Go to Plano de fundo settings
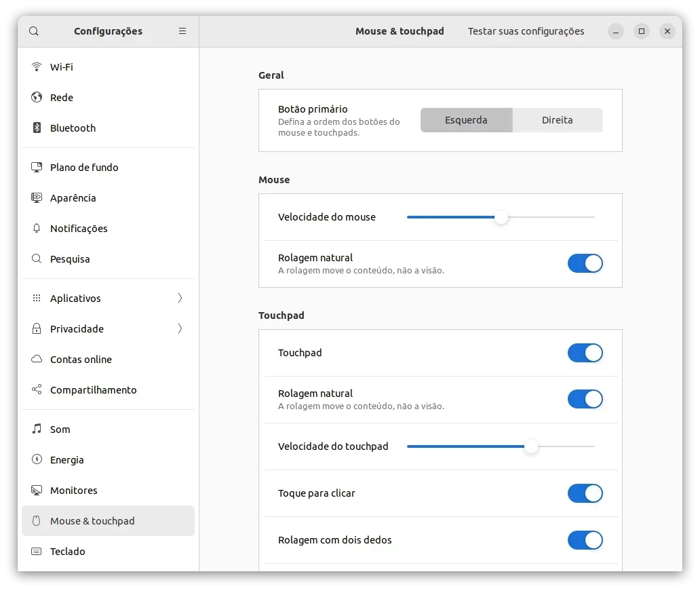The height and width of the screenshot is (591, 700). pyautogui.click(x=108, y=168)
